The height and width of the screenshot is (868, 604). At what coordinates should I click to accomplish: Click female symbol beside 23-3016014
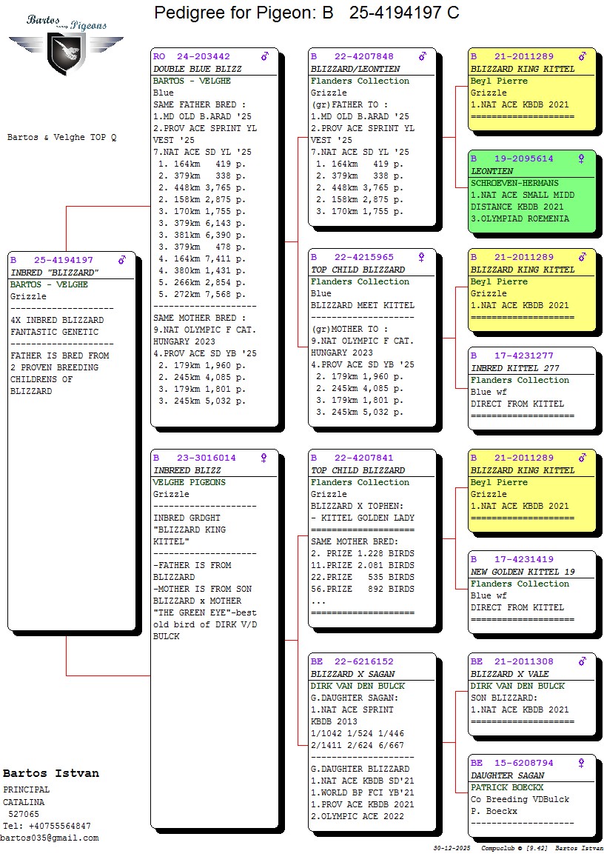coord(264,458)
